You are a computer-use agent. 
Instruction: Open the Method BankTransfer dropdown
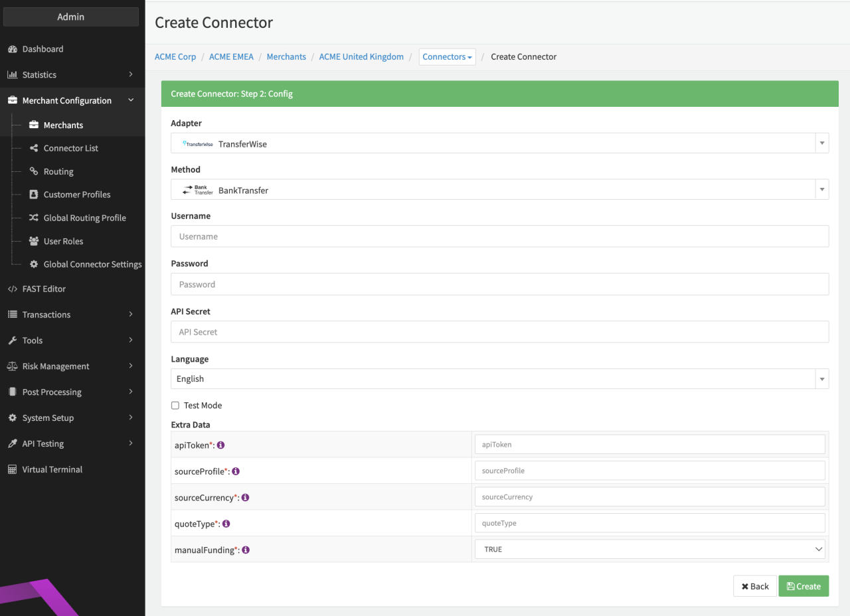[499, 190]
